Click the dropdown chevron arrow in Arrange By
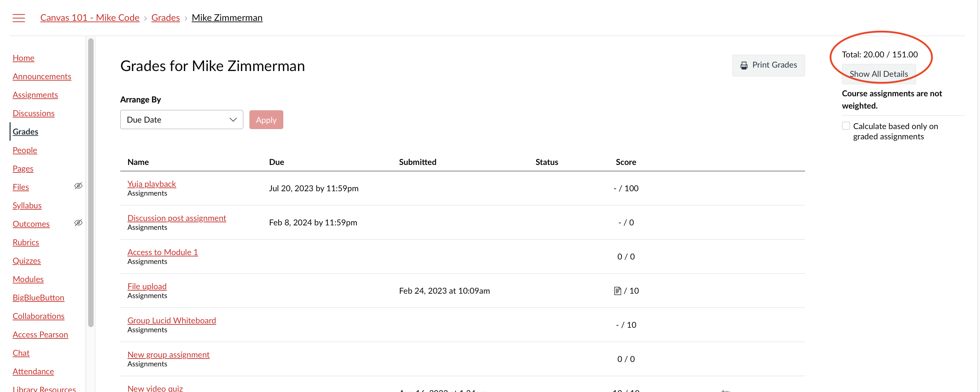The height and width of the screenshot is (392, 980). (233, 120)
